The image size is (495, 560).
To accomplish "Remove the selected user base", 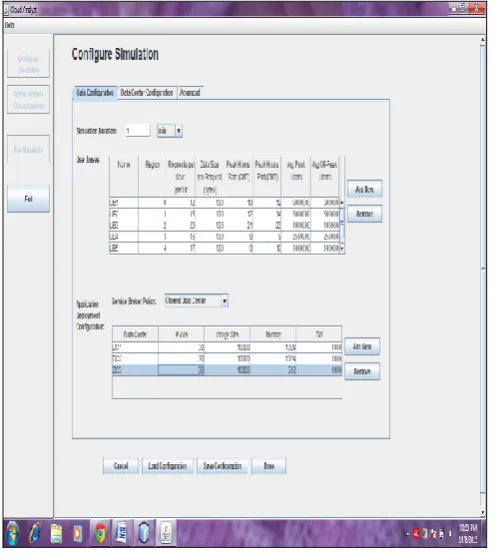I will pos(364,214).
